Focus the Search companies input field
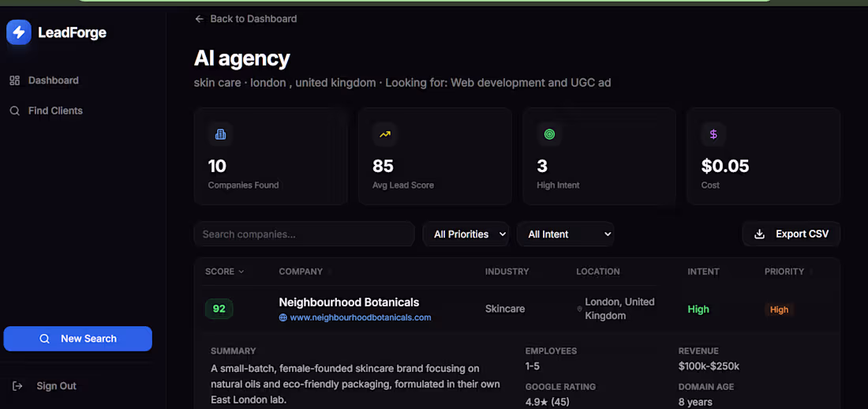868x409 pixels. (x=304, y=234)
